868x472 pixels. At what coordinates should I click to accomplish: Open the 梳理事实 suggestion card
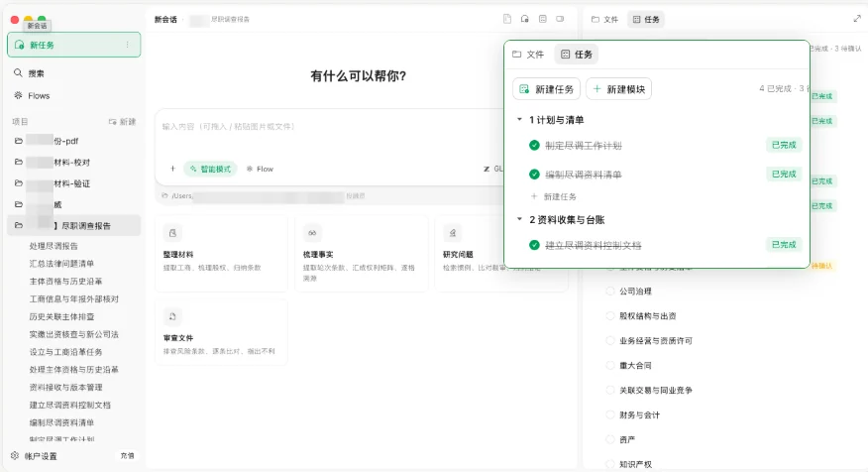[x=362, y=253]
